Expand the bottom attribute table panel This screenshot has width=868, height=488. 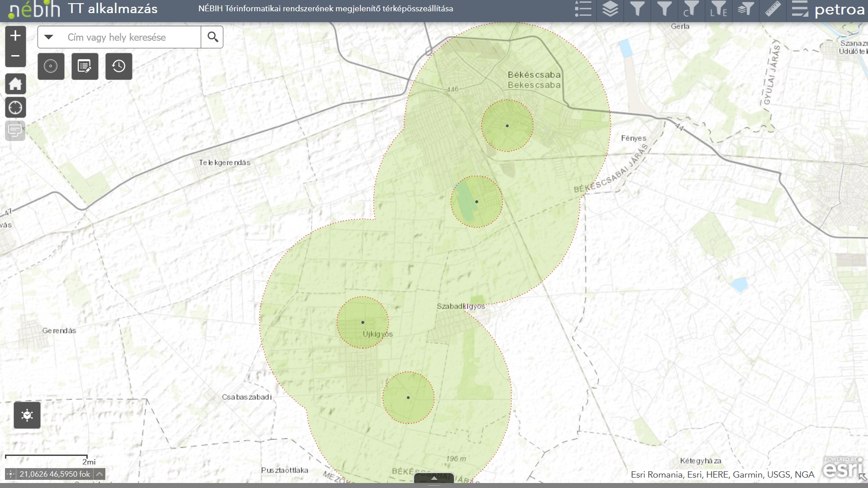(x=434, y=478)
